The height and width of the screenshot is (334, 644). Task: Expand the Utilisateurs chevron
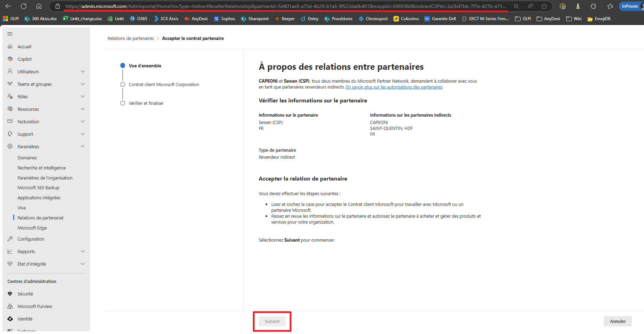pos(83,72)
